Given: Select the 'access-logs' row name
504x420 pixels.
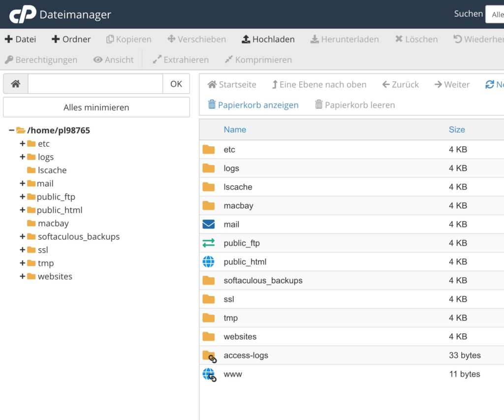Looking at the screenshot, I should (246, 355).
